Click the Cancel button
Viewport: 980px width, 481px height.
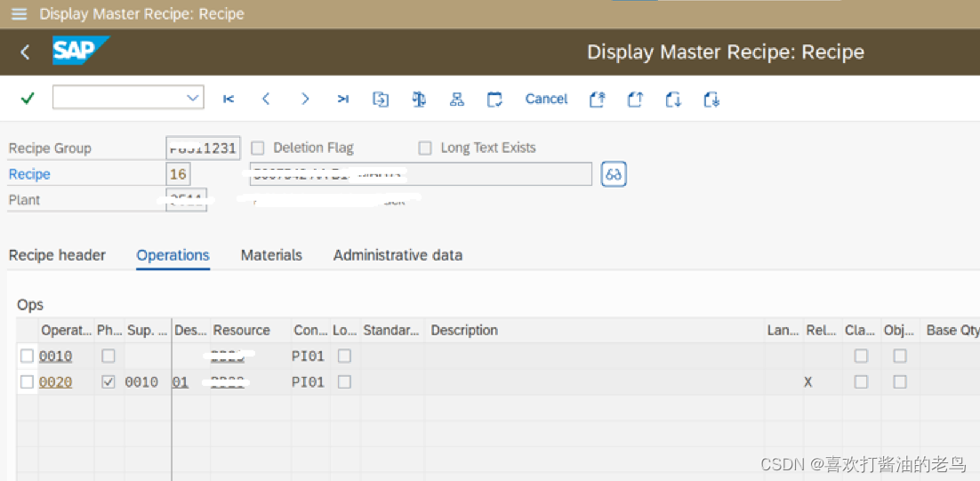click(546, 99)
